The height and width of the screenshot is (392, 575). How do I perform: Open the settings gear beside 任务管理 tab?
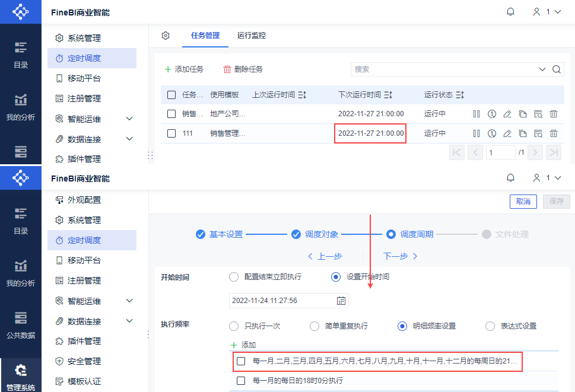166,36
